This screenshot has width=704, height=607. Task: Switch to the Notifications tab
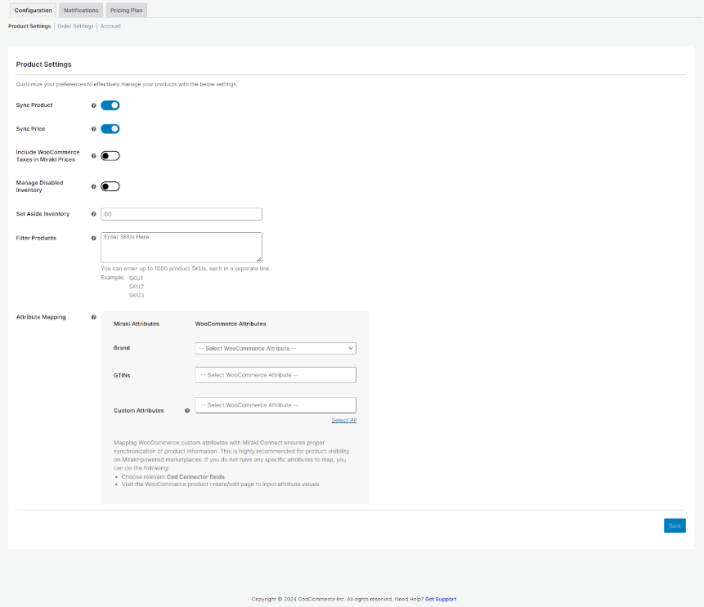tap(80, 10)
